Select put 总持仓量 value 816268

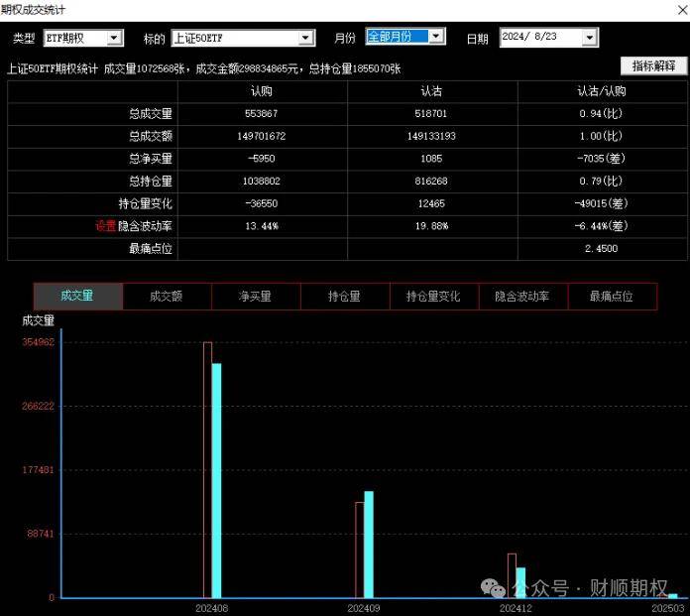click(431, 181)
